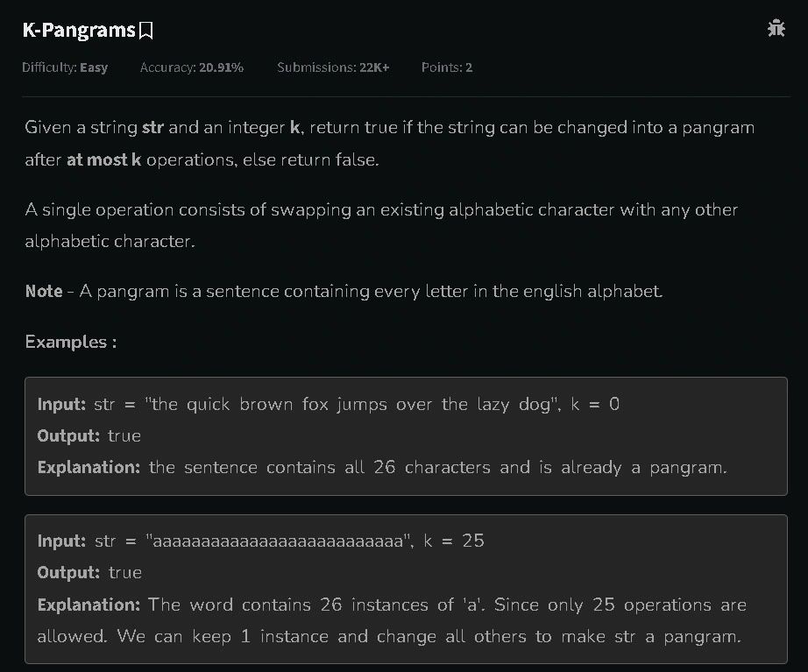Click the first example's Explanation text

pyautogui.click(x=382, y=467)
